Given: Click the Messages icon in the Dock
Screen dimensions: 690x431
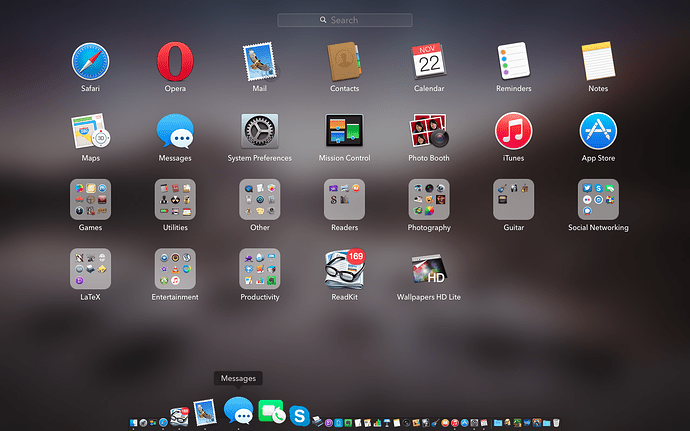Looking at the screenshot, I should click(x=238, y=411).
